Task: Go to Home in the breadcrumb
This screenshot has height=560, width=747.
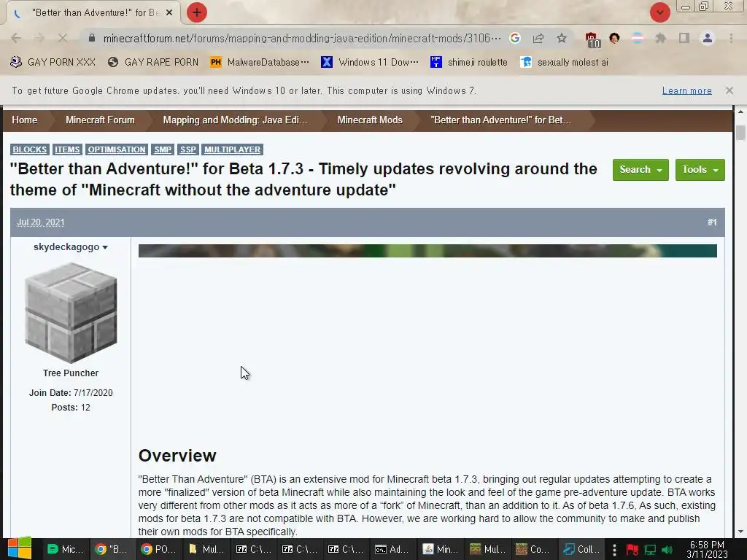Action: pyautogui.click(x=24, y=120)
